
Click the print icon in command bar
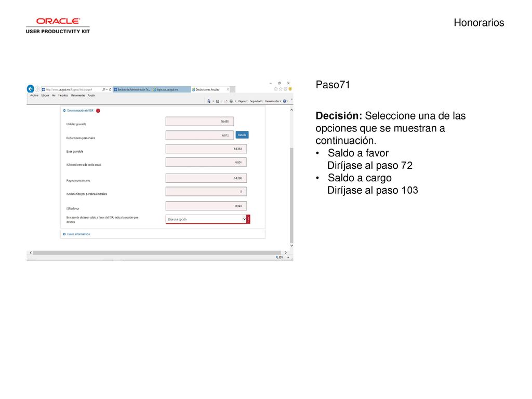click(x=231, y=101)
